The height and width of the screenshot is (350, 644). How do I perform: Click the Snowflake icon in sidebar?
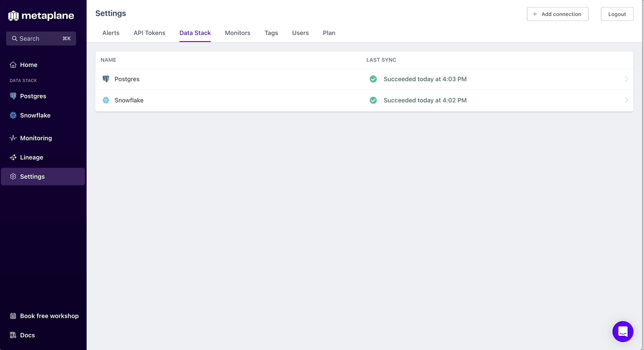pos(13,115)
